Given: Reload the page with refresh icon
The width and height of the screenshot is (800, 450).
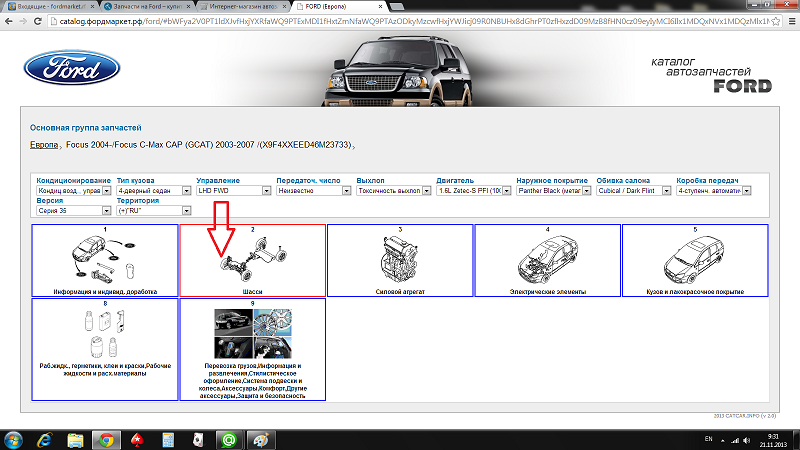Looking at the screenshot, I should click(x=37, y=21).
